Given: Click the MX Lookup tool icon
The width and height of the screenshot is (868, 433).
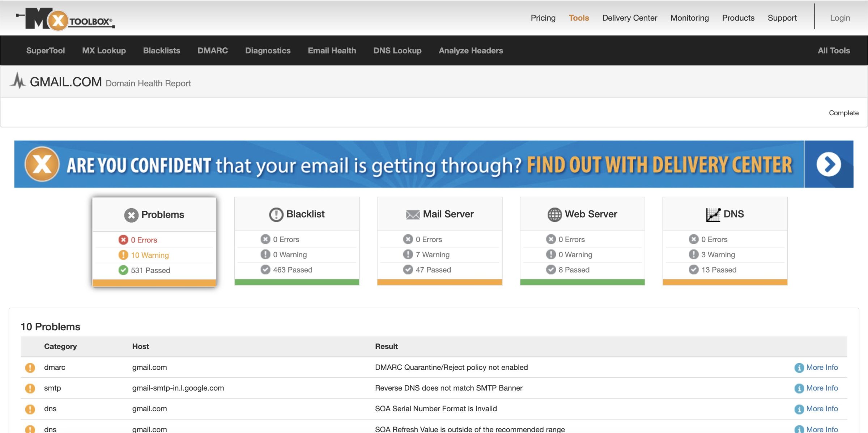Looking at the screenshot, I should click(104, 50).
